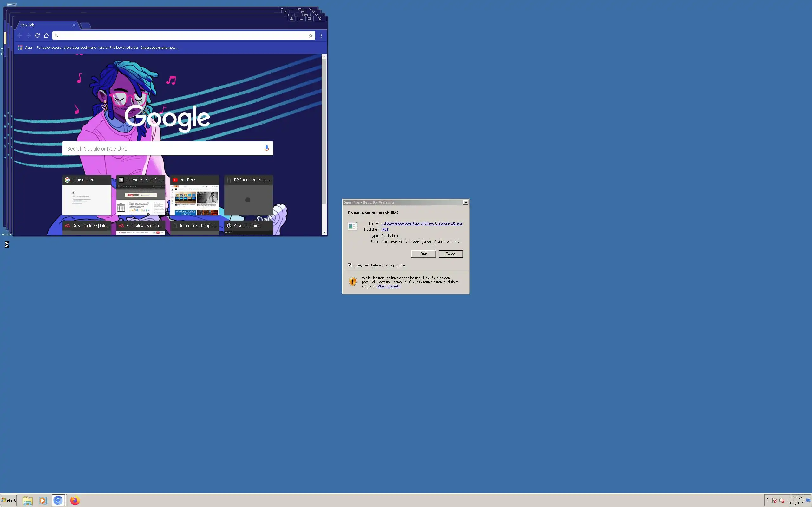Click Run in the security warning

click(x=423, y=254)
